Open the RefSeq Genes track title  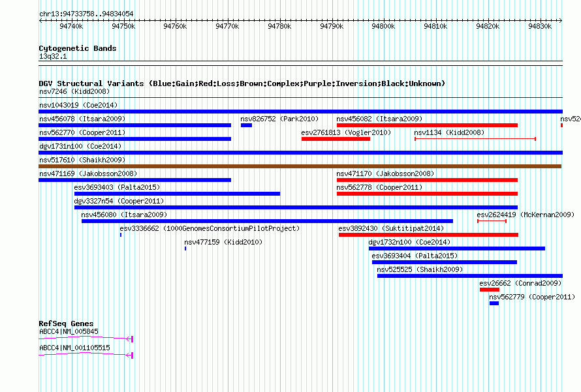pos(66,324)
